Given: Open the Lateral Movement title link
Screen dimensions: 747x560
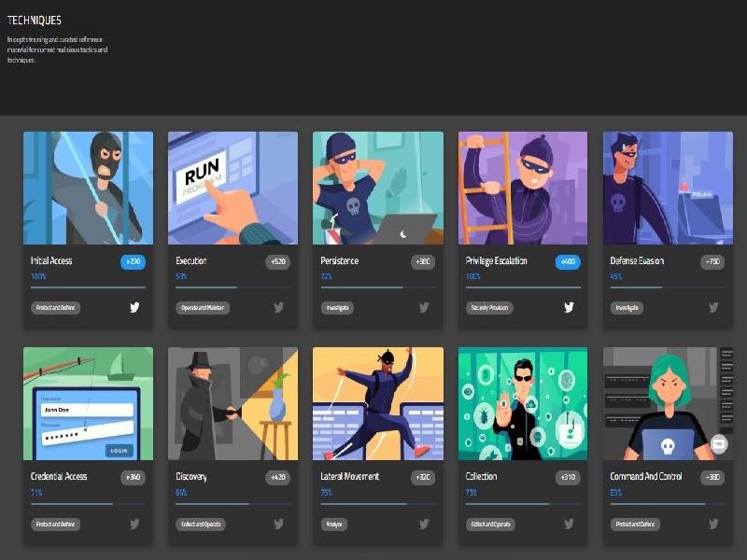Looking at the screenshot, I should click(x=349, y=476).
